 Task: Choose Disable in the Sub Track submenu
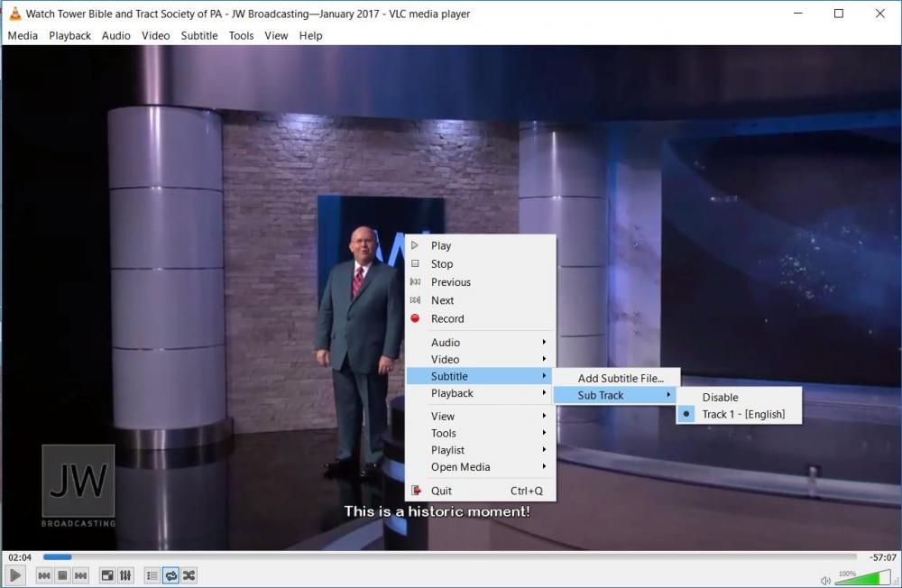pos(720,397)
